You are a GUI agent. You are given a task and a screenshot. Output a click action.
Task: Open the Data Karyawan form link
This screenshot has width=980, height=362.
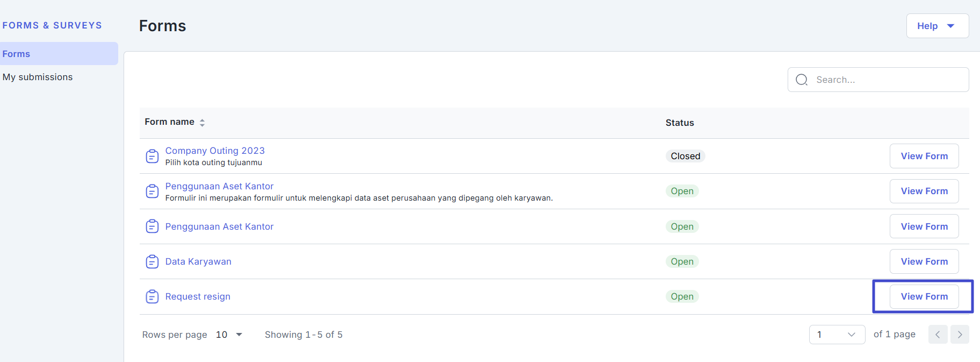click(198, 261)
